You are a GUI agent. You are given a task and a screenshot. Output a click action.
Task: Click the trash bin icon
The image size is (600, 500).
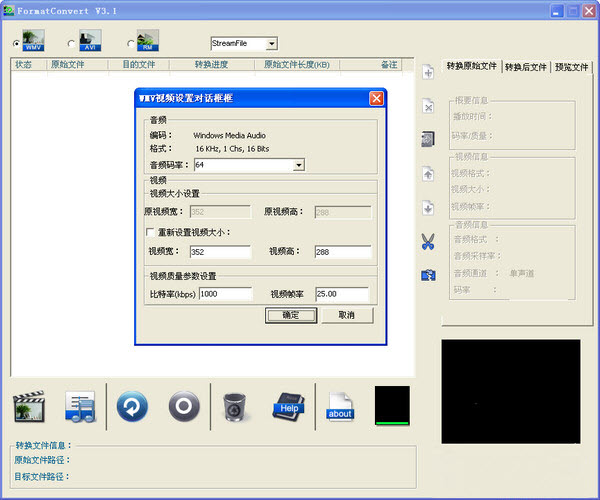click(235, 407)
